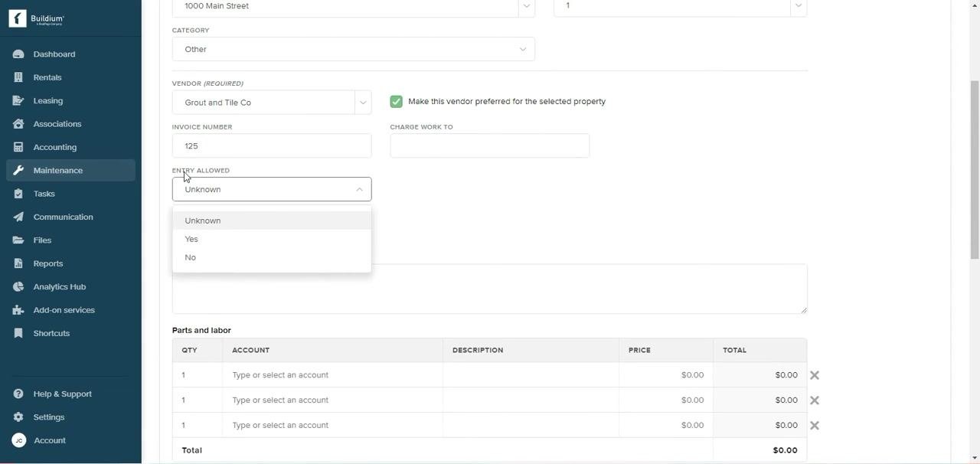Navigate to Reports
The image size is (980, 464).
pos(48,263)
